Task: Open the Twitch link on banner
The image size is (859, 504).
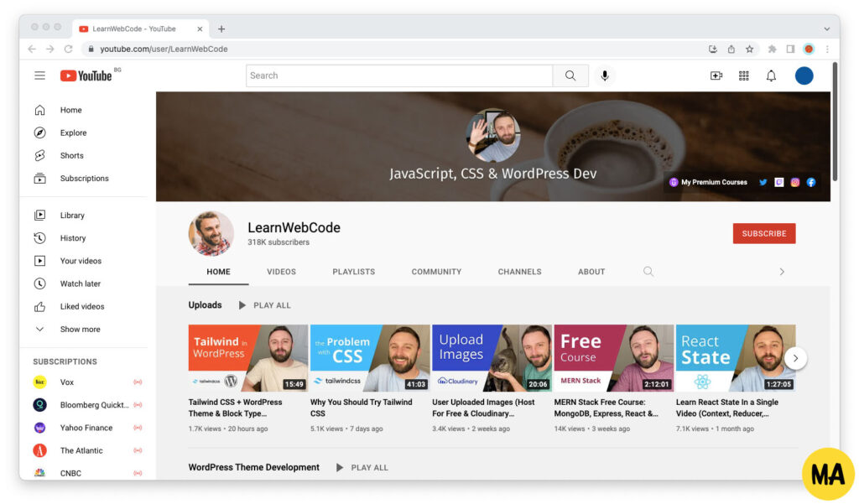Action: coord(779,183)
